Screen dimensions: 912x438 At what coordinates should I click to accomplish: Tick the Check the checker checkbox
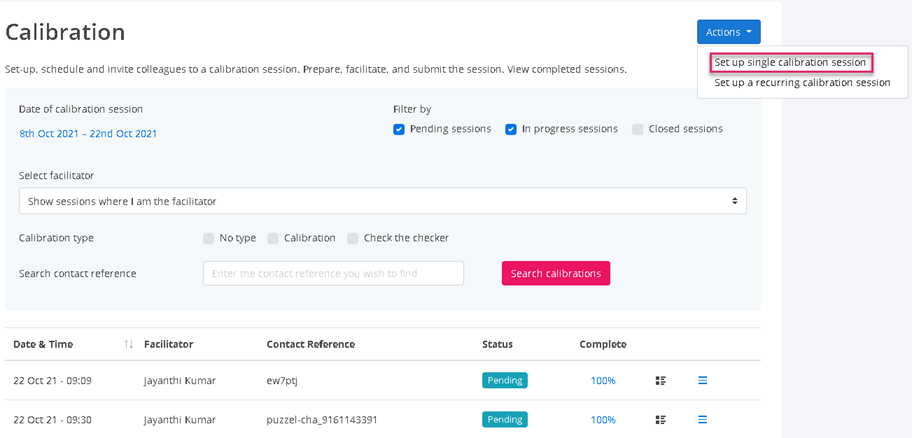(353, 238)
